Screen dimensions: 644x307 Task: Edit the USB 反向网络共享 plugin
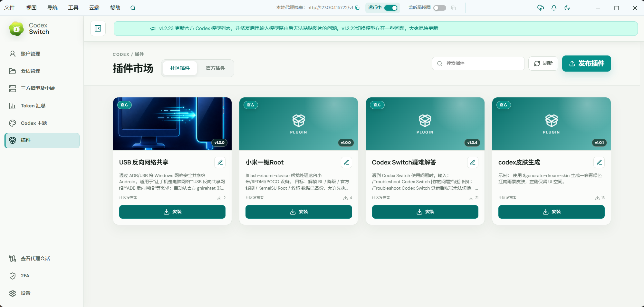point(220,162)
